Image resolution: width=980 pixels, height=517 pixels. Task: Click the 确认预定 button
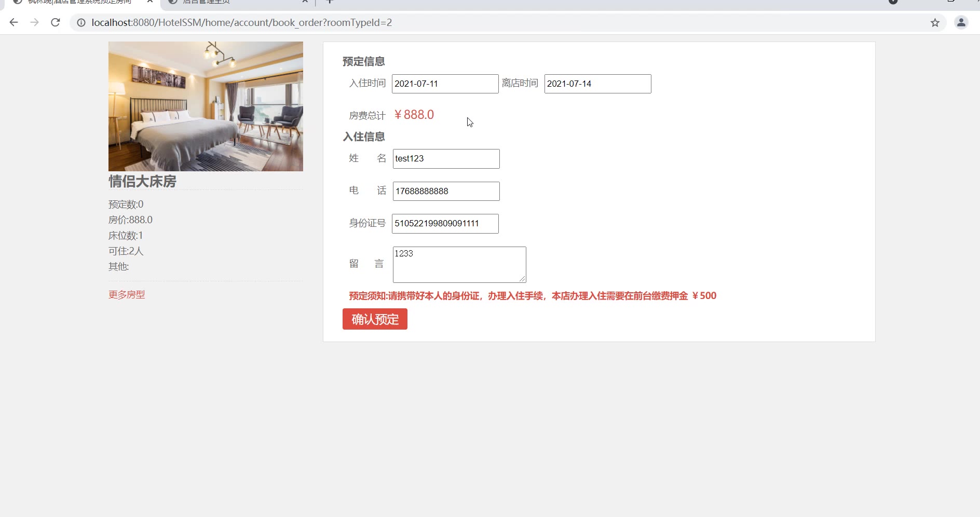tap(375, 319)
